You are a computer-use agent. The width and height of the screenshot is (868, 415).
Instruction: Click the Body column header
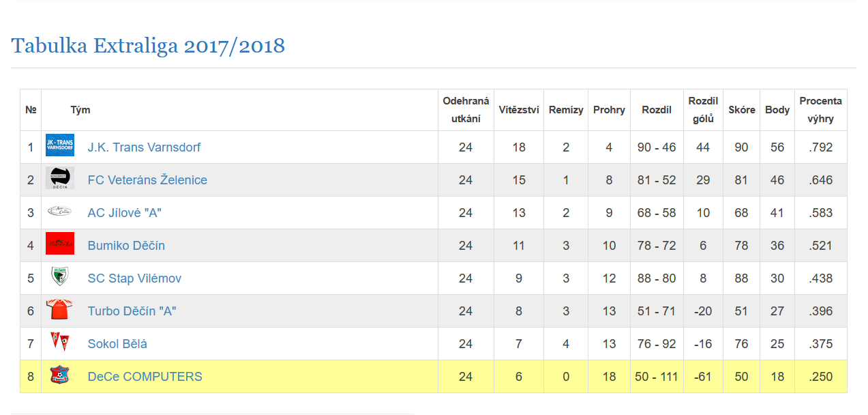pos(777,110)
